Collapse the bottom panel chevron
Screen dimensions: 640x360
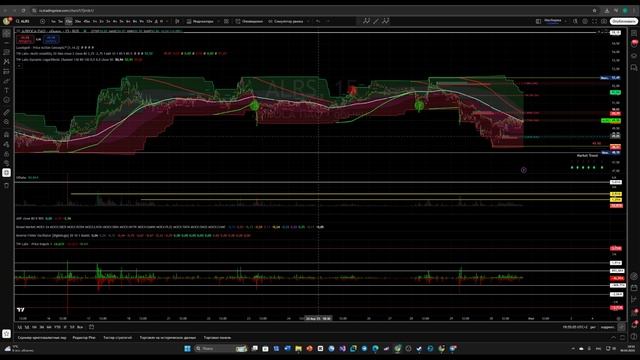tap(613, 338)
